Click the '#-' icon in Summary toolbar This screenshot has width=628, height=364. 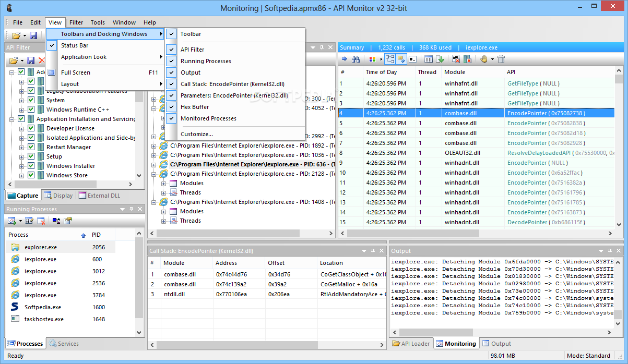point(412,59)
